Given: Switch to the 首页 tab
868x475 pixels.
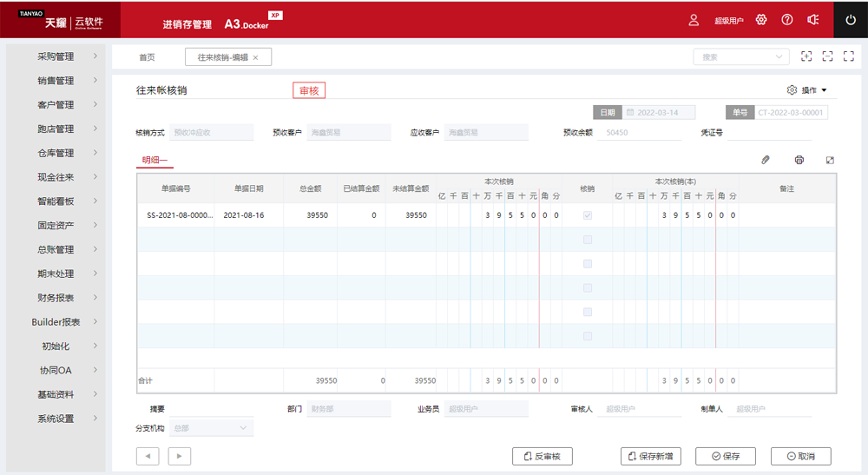Looking at the screenshot, I should tap(147, 57).
